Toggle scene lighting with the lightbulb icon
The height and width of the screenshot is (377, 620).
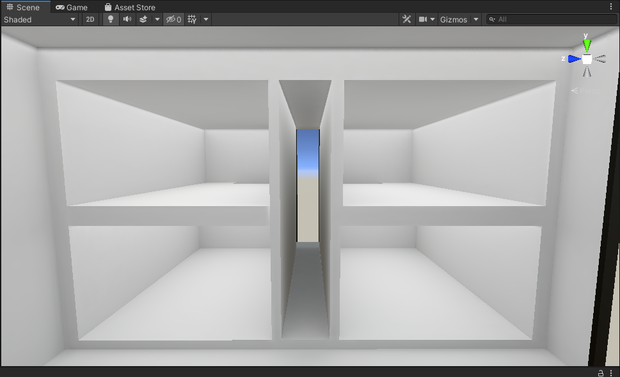(x=111, y=19)
